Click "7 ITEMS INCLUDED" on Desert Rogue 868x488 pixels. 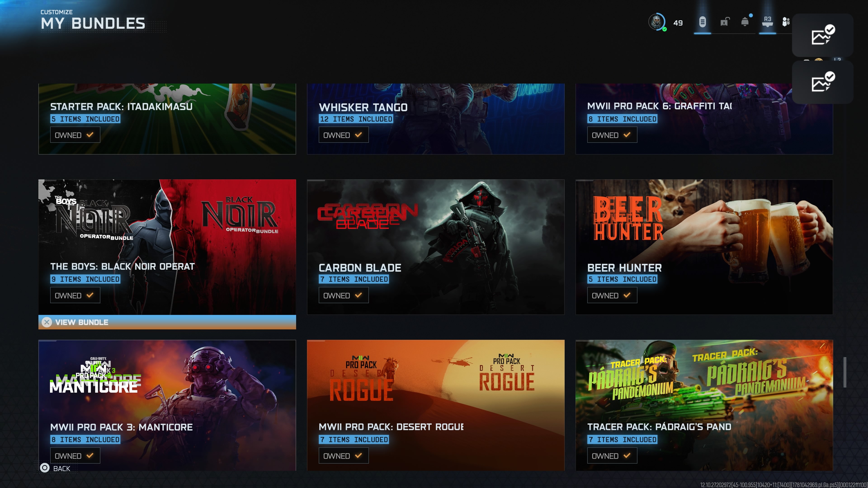[x=354, y=439]
